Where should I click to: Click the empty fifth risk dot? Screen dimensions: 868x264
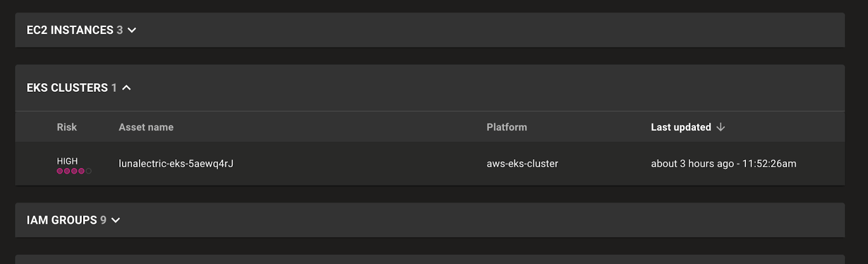(x=88, y=171)
